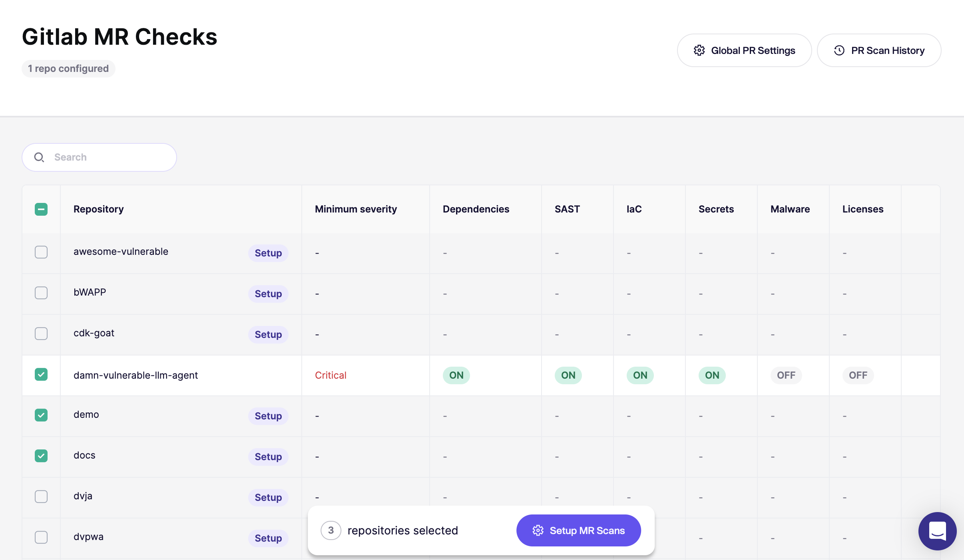This screenshot has width=964, height=560.
Task: Click the OFF badge under Malware column
Action: click(x=786, y=375)
